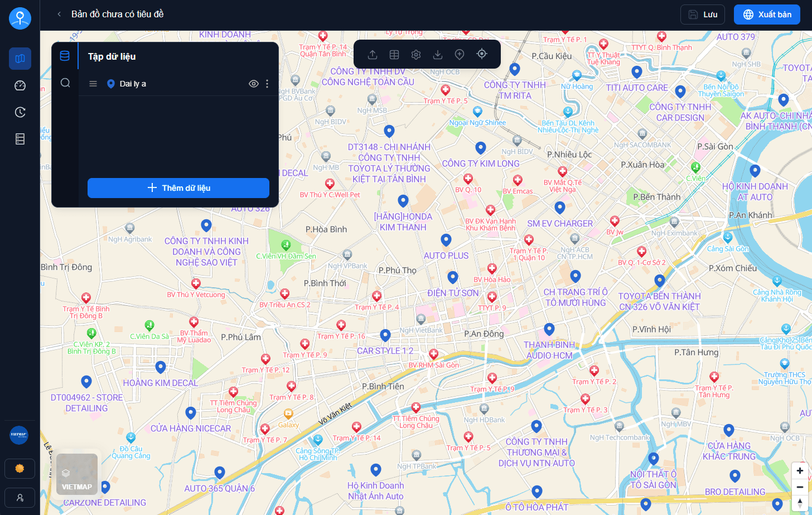Click the blue pin above SM EV CHARGER

(x=560, y=208)
